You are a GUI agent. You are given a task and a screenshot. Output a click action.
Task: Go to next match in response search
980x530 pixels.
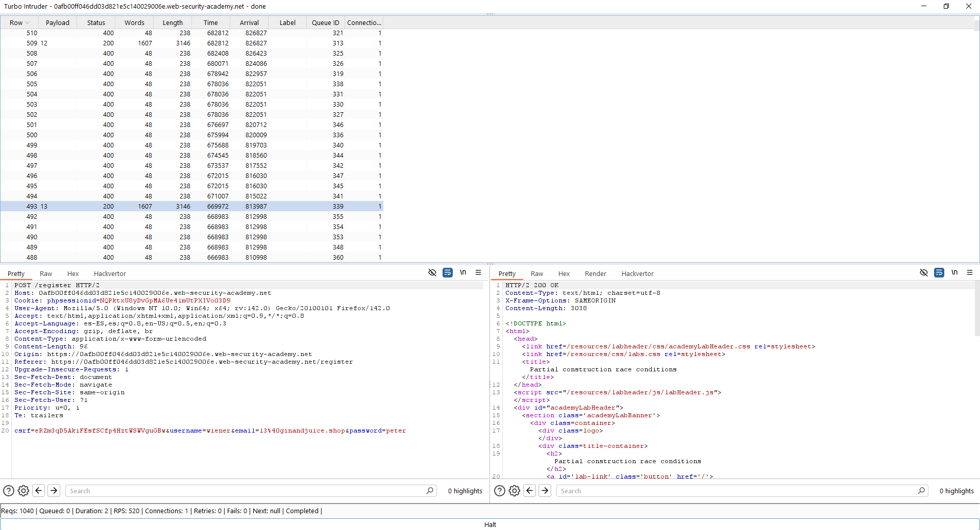point(545,491)
